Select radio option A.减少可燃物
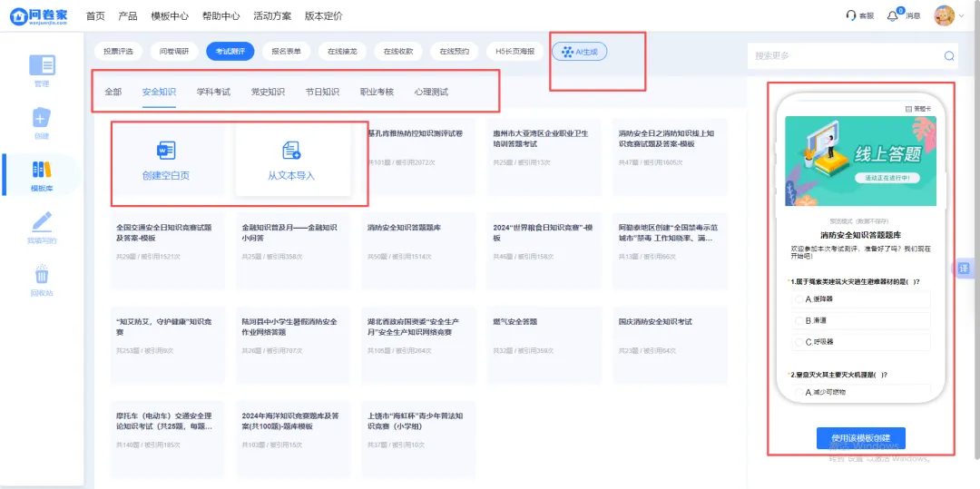The image size is (980, 489). [x=799, y=392]
